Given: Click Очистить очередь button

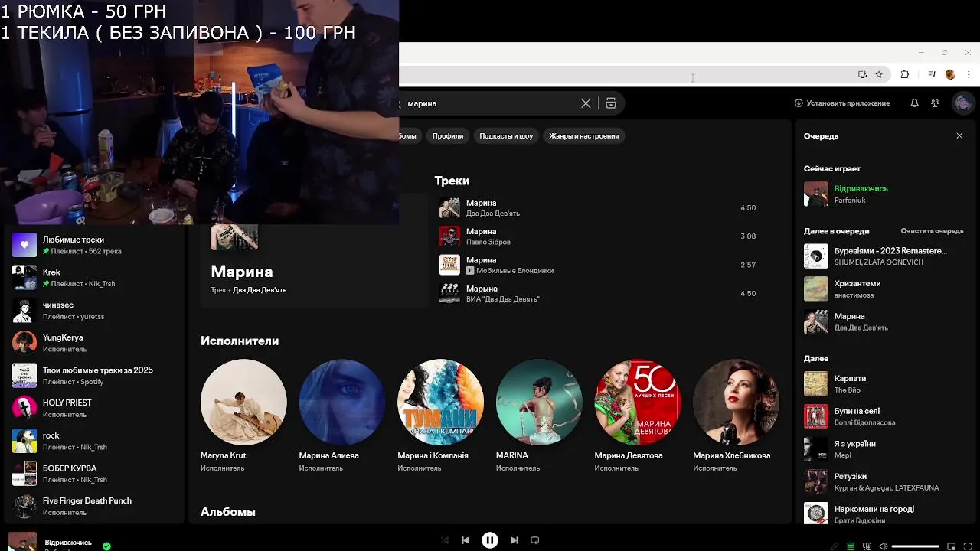Looking at the screenshot, I should 932,231.
